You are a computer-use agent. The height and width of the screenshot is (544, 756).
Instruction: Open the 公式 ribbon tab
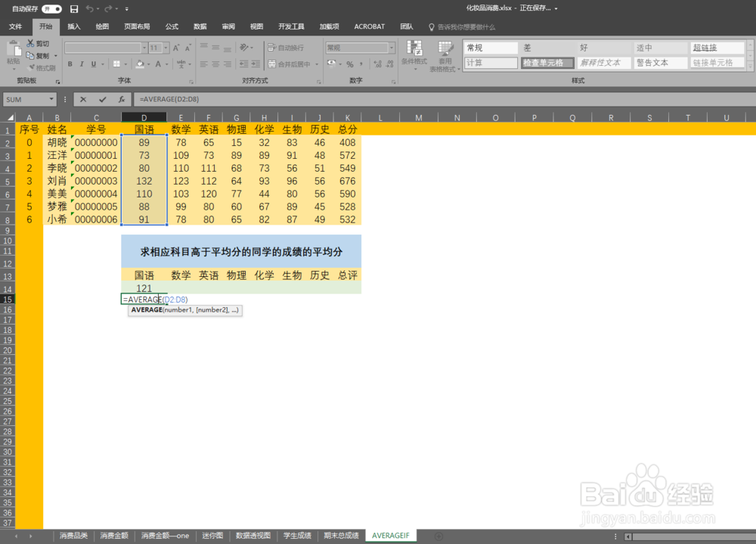point(172,26)
